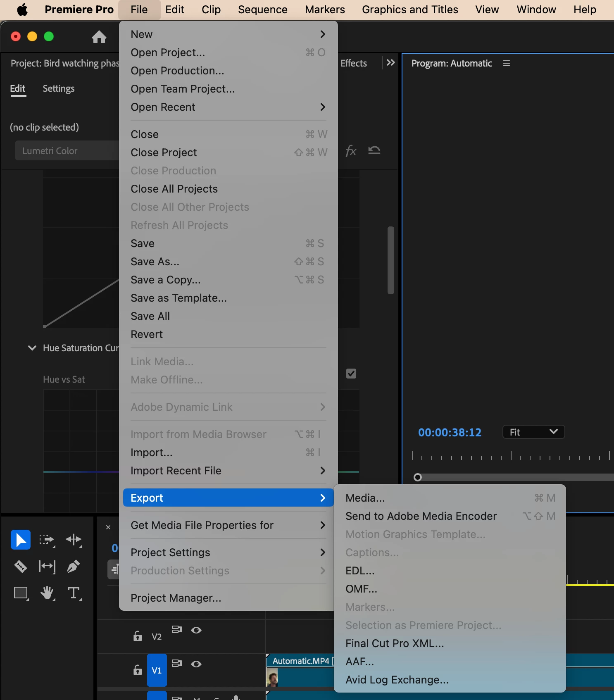Choose Avid Log Exchange... export

coord(450,680)
